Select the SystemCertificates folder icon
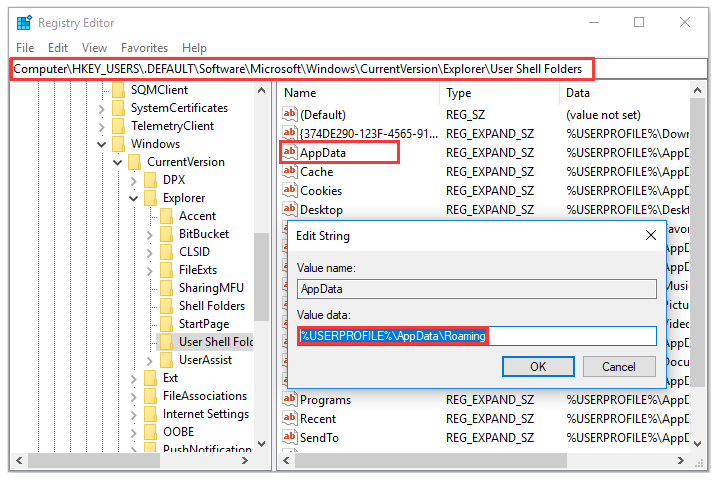Image resolution: width=718 pixels, height=487 pixels. pyautogui.click(x=119, y=108)
